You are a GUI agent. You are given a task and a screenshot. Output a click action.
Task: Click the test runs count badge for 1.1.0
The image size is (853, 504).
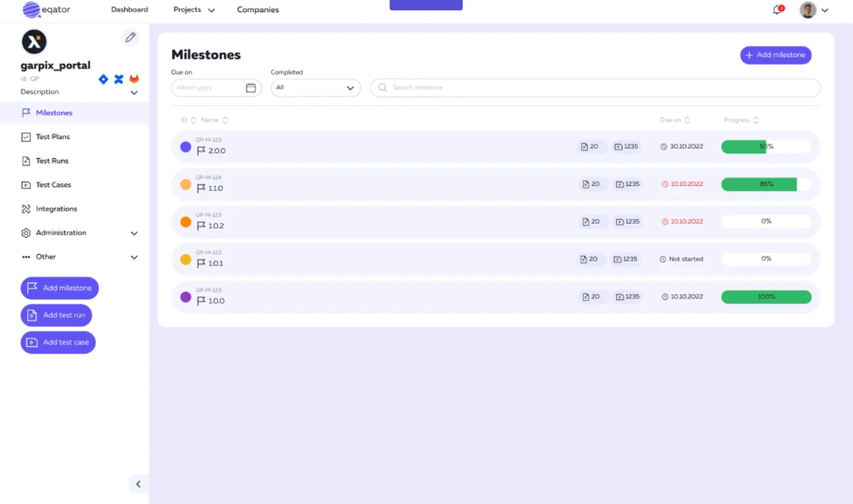(592, 184)
